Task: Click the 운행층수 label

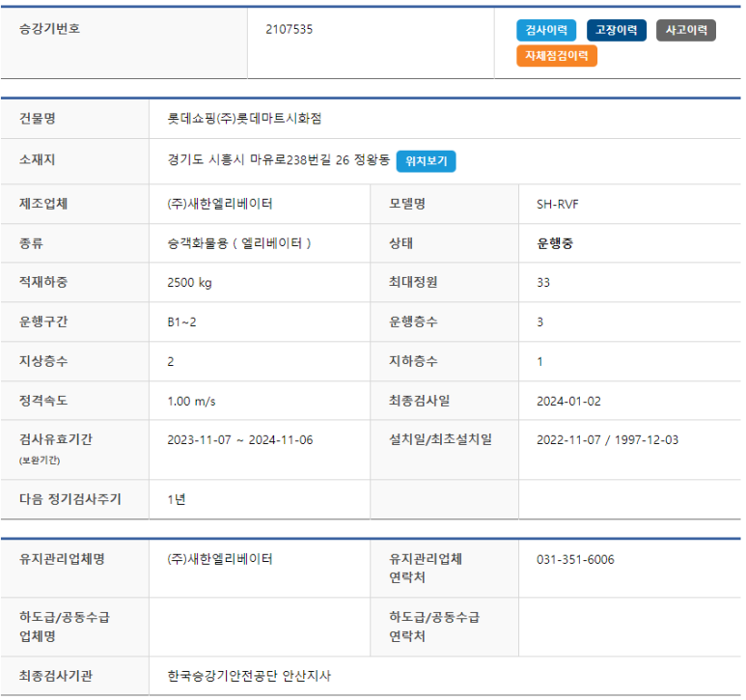Action: click(x=413, y=322)
